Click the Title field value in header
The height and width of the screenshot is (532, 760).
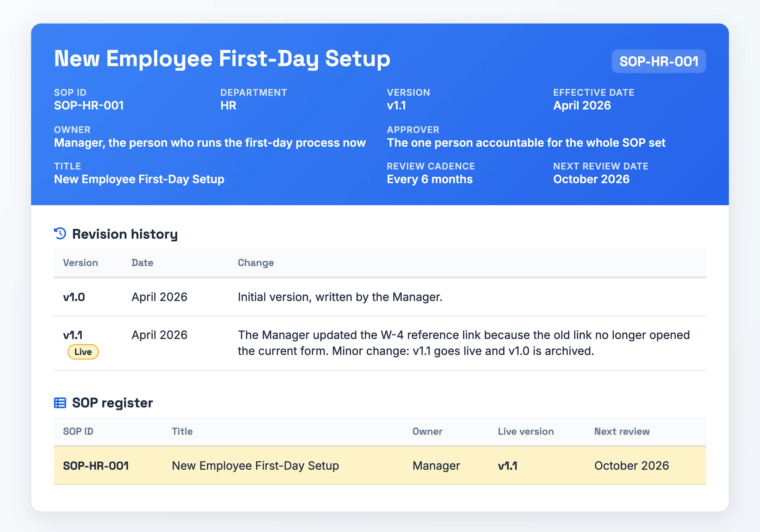click(x=139, y=180)
